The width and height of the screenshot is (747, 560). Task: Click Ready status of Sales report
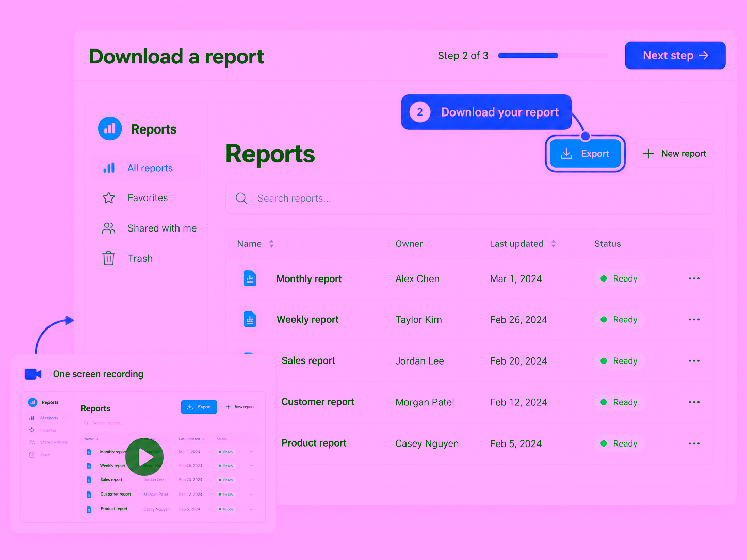point(619,361)
